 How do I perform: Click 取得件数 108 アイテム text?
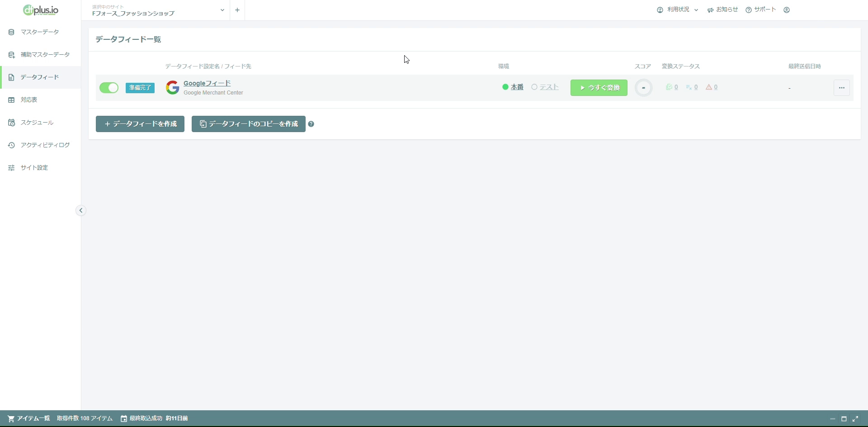85,418
